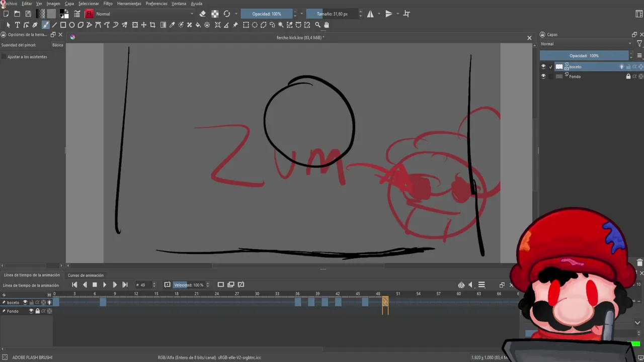Toggle boceto visibility in timeline
The width and height of the screenshot is (644, 362).
click(x=25, y=302)
